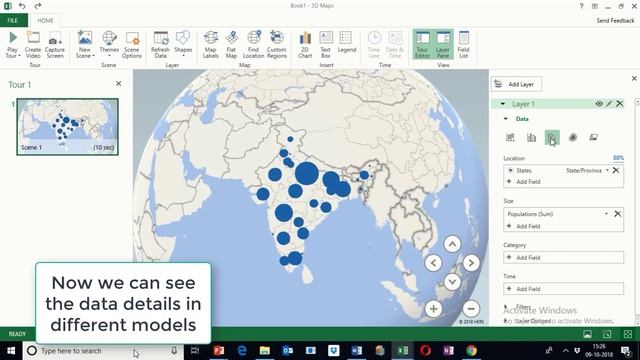Click the Play Tour button
Viewport: 640px width, 360px height.
(13, 44)
